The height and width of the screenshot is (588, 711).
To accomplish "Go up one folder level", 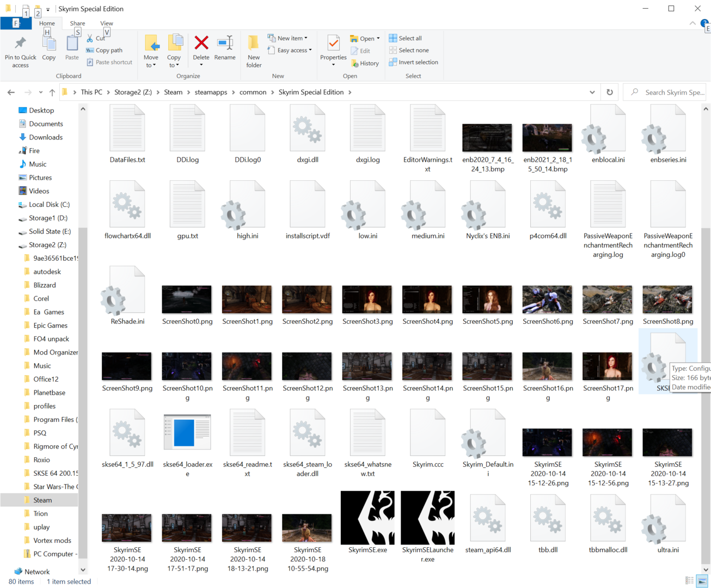I will click(x=52, y=93).
